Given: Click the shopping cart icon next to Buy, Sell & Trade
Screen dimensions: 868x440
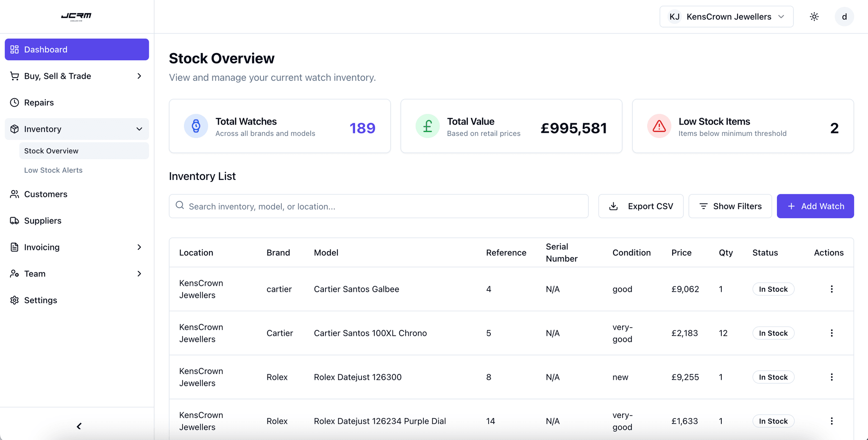Looking at the screenshot, I should click(x=14, y=76).
